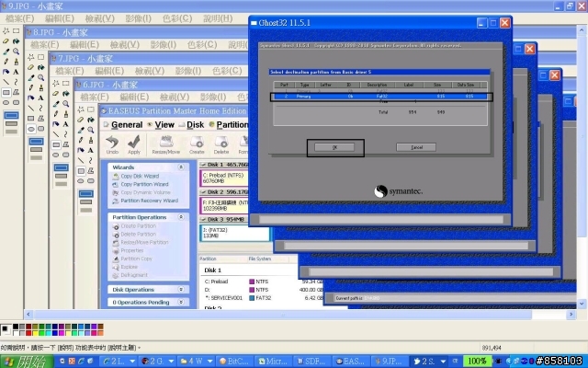Viewport: 588px width, 368px height.
Task: Click Apply checkmark in EASEUS toolbar
Action: [134, 145]
